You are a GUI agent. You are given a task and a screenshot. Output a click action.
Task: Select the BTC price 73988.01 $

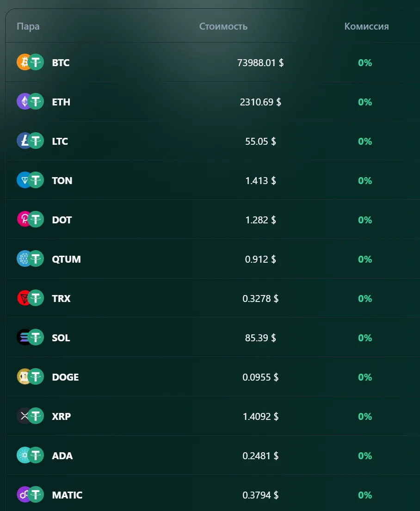click(x=260, y=62)
